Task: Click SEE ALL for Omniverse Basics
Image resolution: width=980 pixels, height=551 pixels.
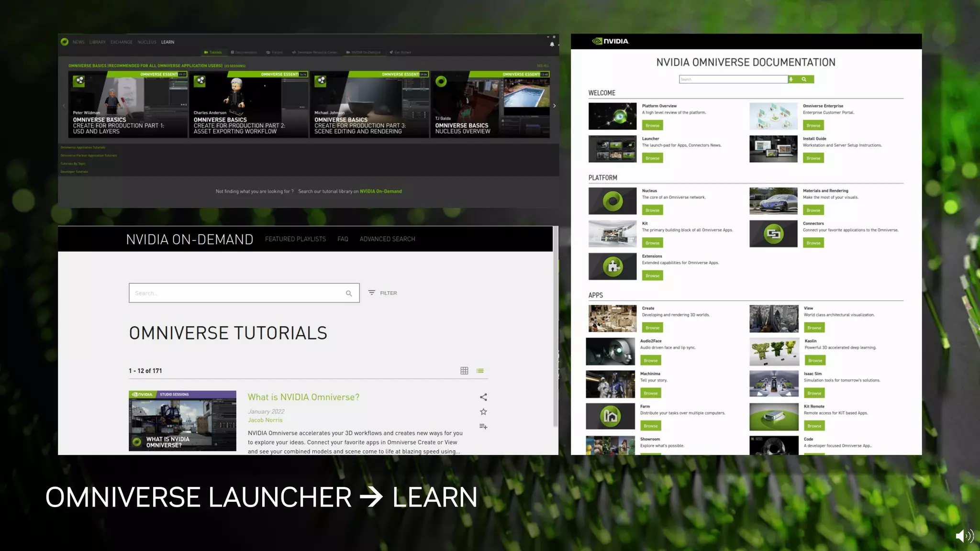Action: [543, 66]
